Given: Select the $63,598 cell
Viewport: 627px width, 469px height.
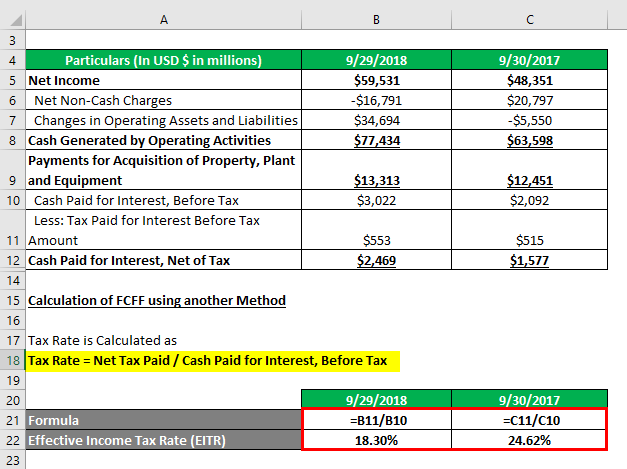Looking at the screenshot, I should click(x=529, y=140).
